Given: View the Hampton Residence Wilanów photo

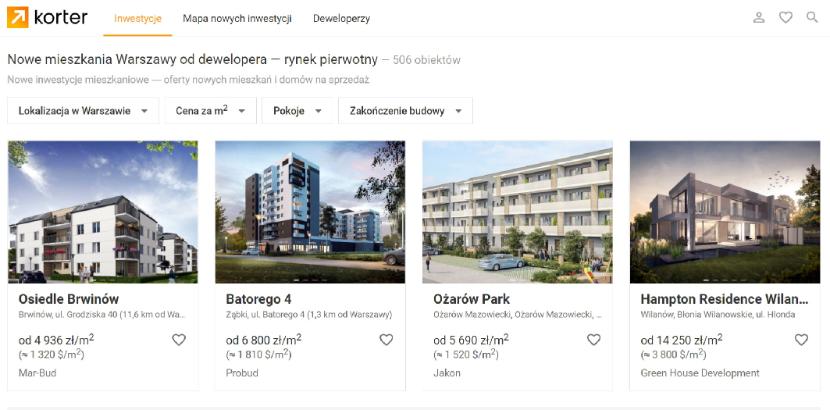Looking at the screenshot, I should (x=725, y=212).
